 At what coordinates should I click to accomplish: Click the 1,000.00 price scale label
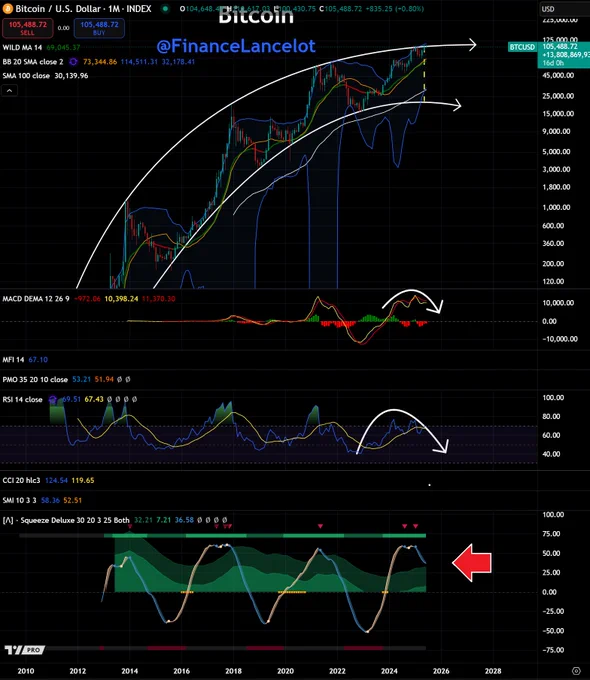(556, 207)
